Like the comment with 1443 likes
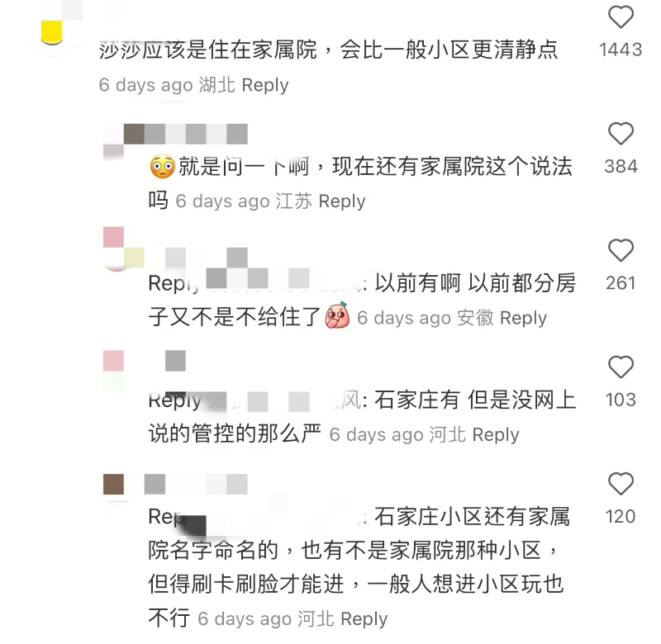The image size is (661, 644). tap(621, 17)
